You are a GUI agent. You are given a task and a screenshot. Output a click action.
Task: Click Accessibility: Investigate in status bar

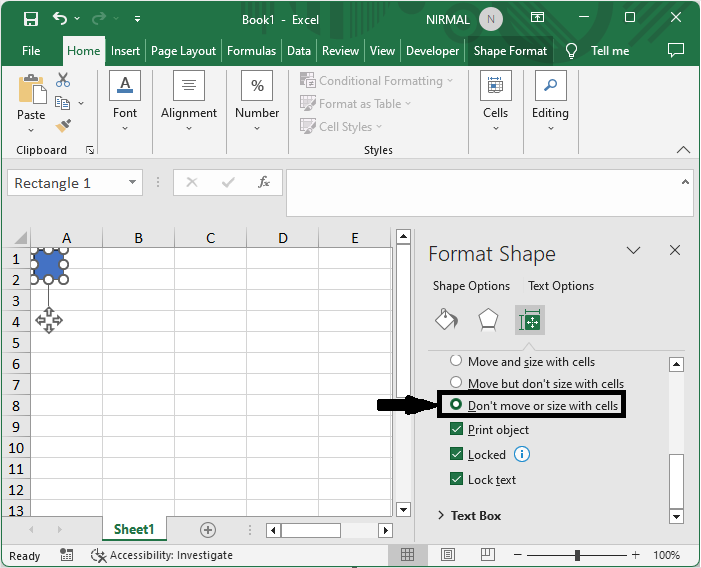coord(162,555)
